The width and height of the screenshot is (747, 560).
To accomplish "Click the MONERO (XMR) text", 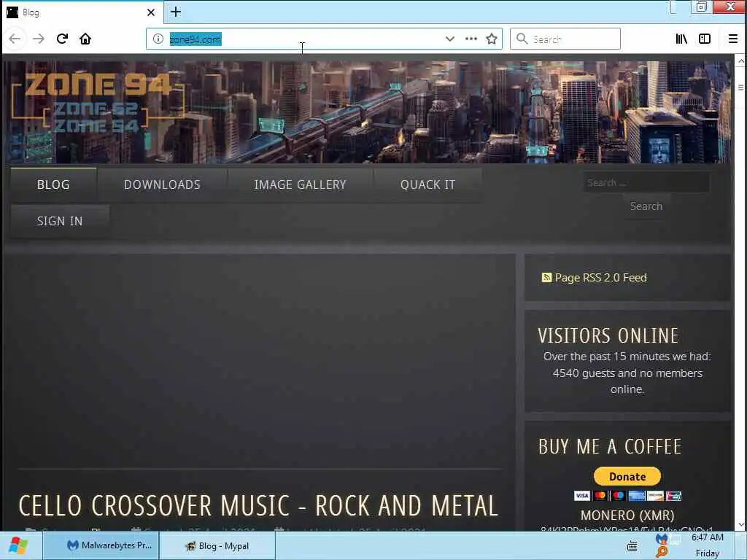I will (x=627, y=516).
